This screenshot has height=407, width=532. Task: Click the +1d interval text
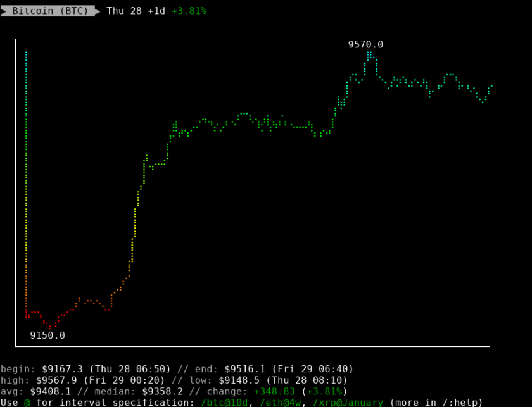click(156, 11)
